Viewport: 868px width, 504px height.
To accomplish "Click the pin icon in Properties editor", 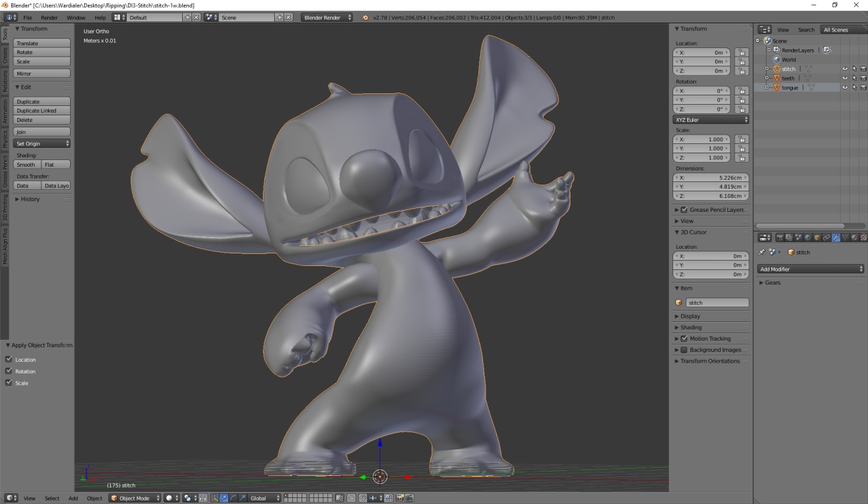I will click(x=763, y=252).
